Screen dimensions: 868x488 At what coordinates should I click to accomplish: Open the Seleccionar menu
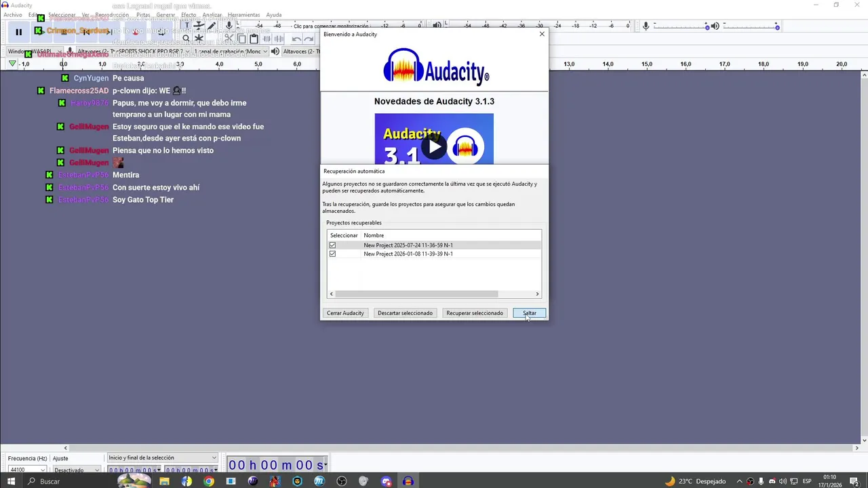click(x=62, y=15)
